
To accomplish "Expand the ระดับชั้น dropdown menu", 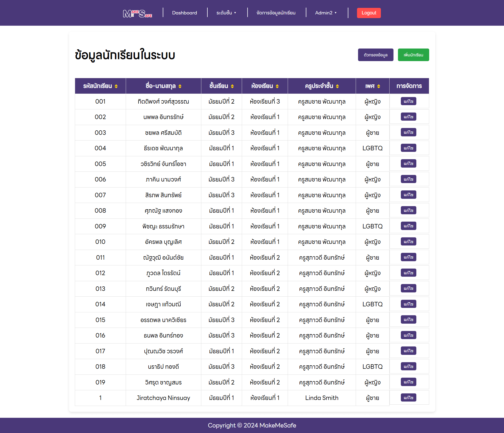I will click(x=226, y=13).
